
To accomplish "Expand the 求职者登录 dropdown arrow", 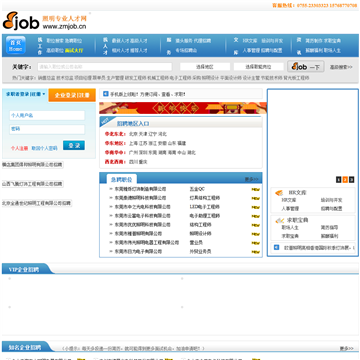I will click(x=44, y=94).
